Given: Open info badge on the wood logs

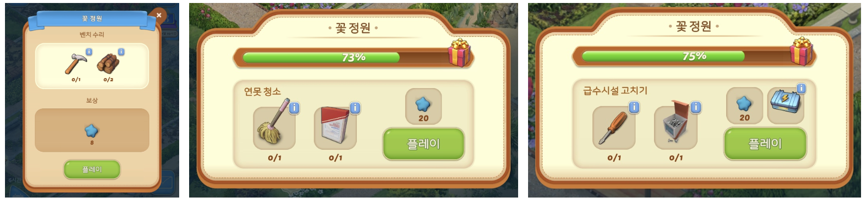Looking at the screenshot, I should point(121,52).
